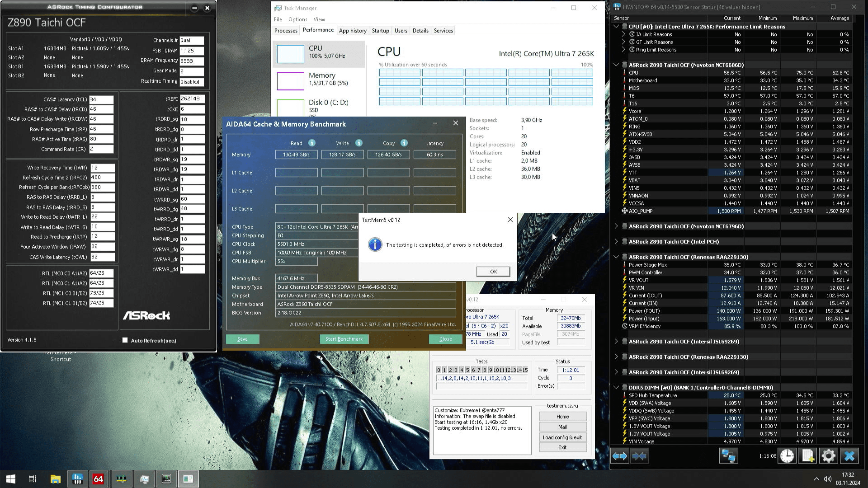Start logging with sheet plus icon

pyautogui.click(x=808, y=456)
